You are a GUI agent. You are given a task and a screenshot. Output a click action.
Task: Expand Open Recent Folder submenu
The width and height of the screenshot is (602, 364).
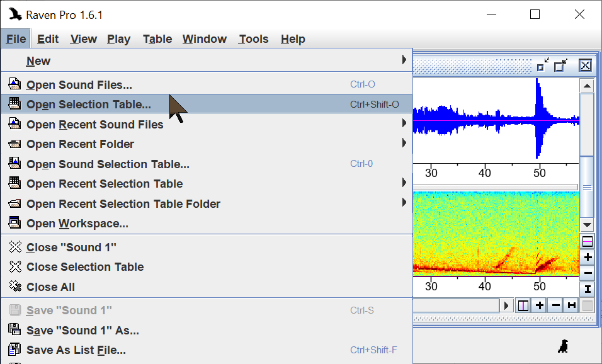(x=207, y=144)
